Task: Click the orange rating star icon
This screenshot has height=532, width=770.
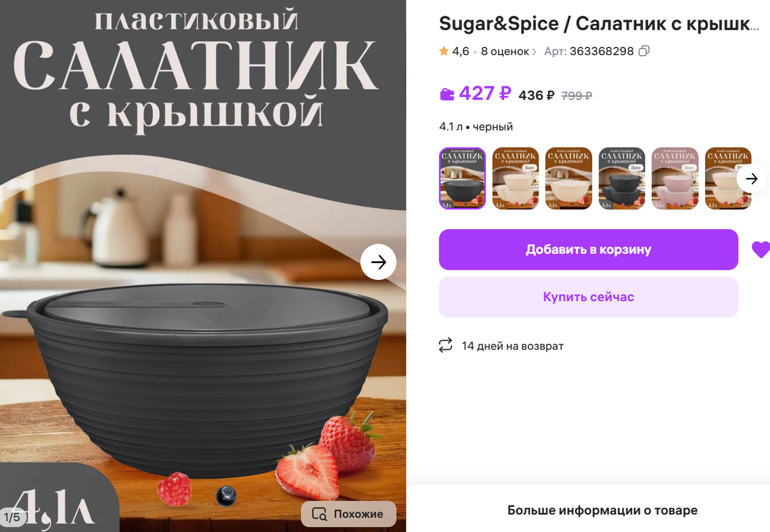Action: [x=444, y=51]
